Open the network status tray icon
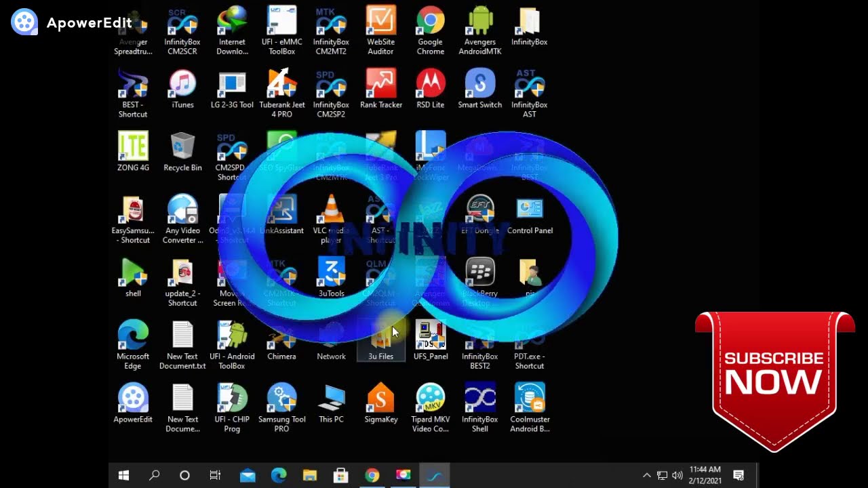This screenshot has width=868, height=488. (x=662, y=475)
